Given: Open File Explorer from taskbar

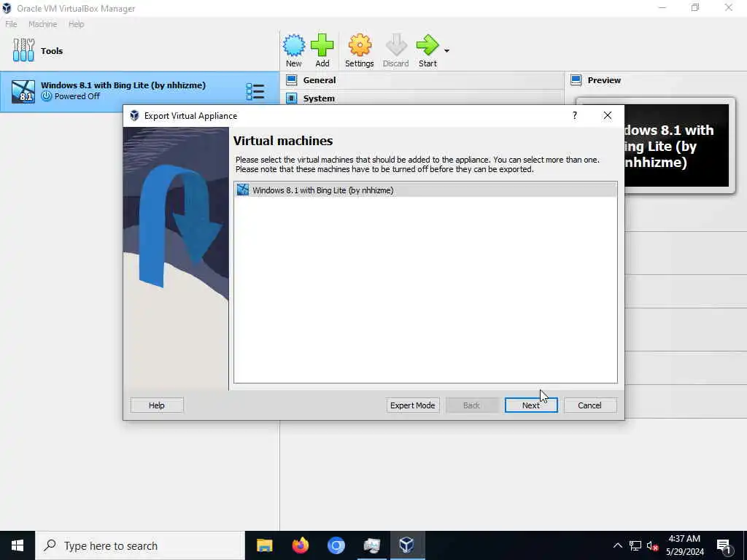Looking at the screenshot, I should pyautogui.click(x=264, y=545).
